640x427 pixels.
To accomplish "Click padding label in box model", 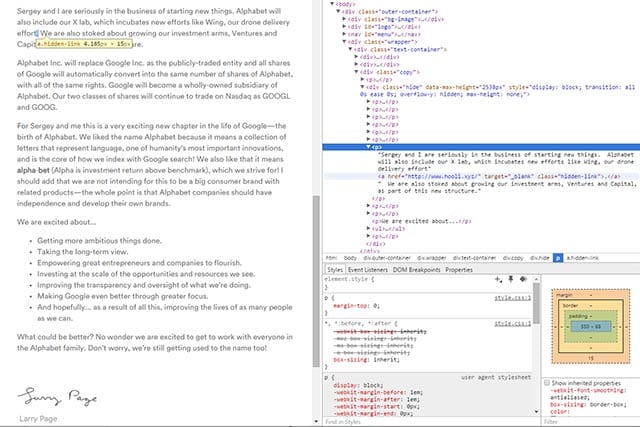I will coord(578,316).
